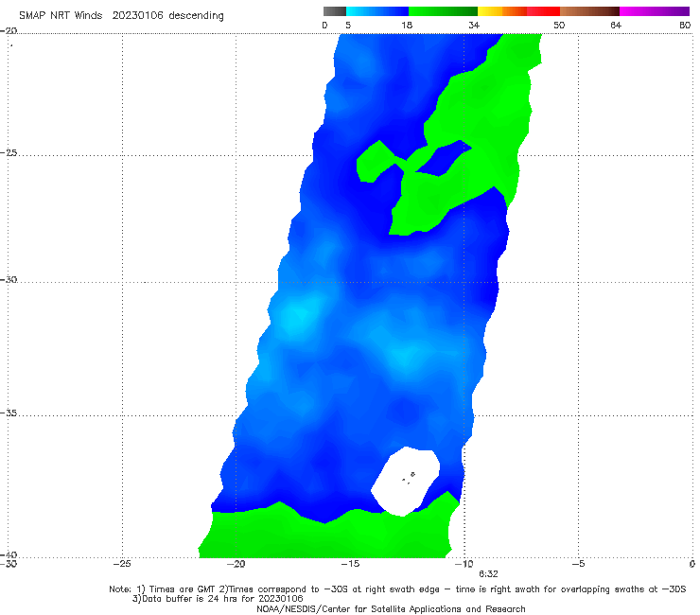The width and height of the screenshot is (700, 615).
Task: Click the -10 longitude axis label
Action: tap(464, 564)
